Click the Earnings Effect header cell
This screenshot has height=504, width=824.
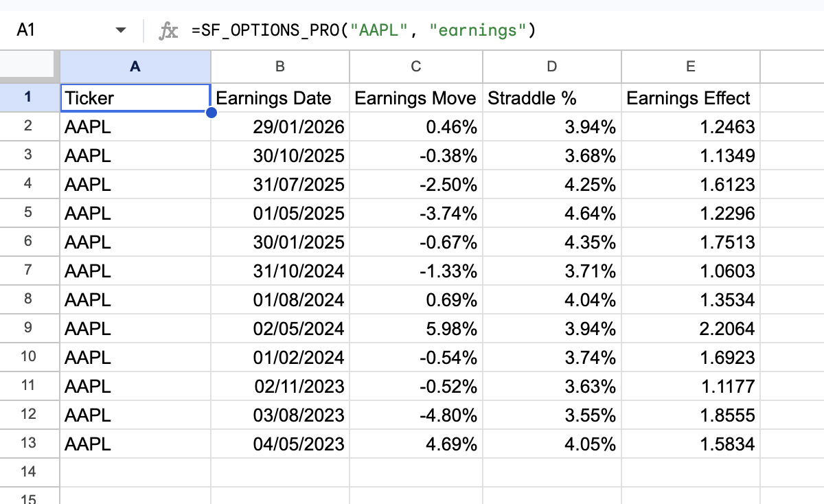point(691,98)
